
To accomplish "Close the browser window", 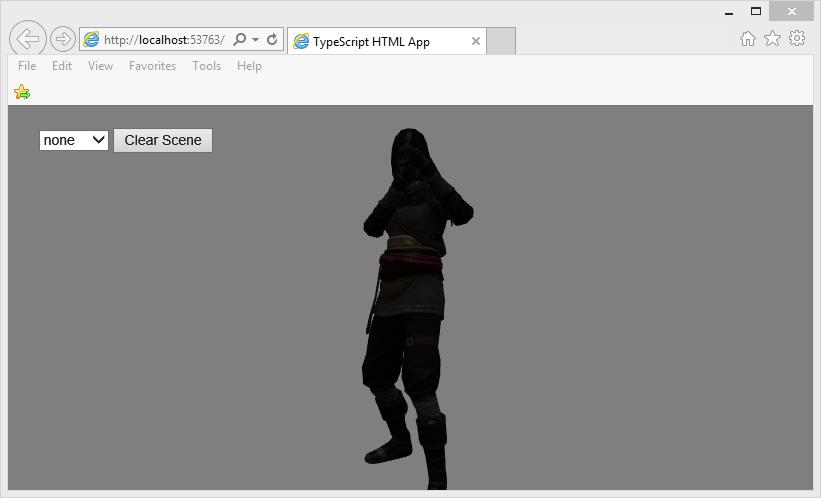I will pos(792,12).
